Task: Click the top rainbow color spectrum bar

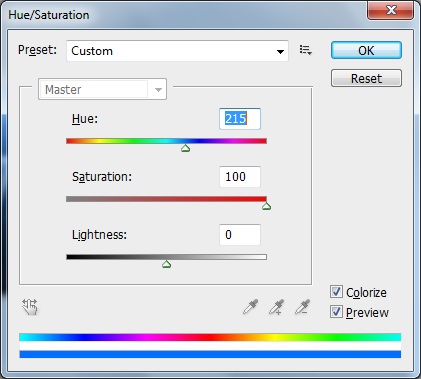Action: pos(210,337)
